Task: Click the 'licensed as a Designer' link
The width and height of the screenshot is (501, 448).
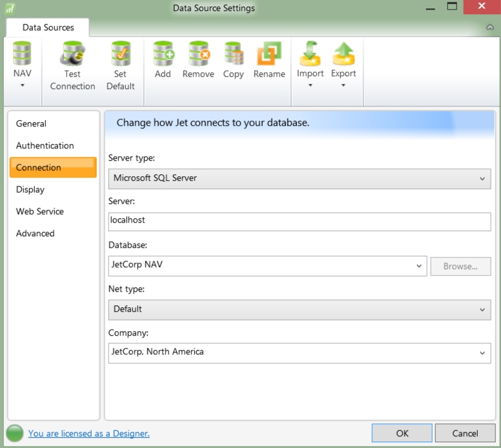Action: coord(89,433)
